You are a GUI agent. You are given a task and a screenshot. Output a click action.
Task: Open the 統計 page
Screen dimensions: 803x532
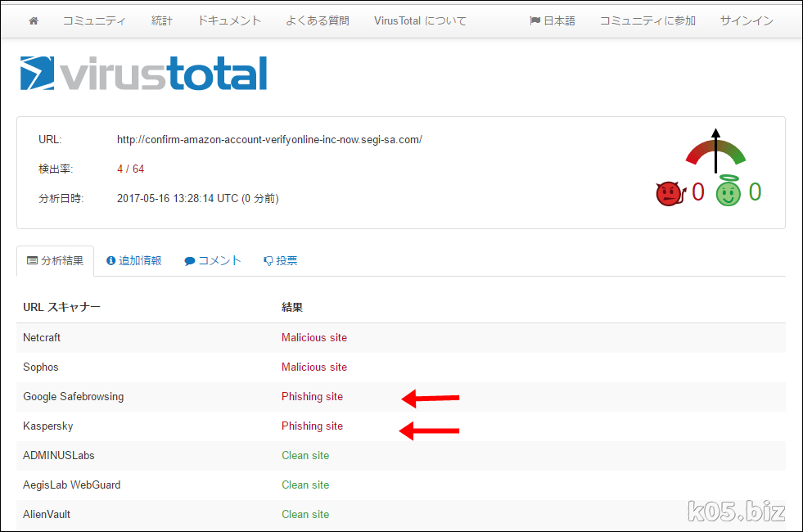coord(162,21)
